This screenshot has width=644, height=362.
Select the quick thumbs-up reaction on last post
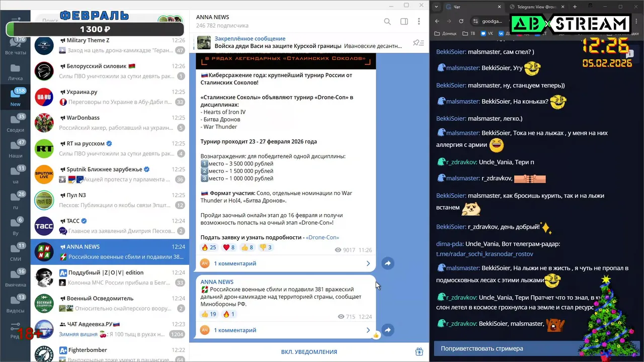click(x=376, y=335)
